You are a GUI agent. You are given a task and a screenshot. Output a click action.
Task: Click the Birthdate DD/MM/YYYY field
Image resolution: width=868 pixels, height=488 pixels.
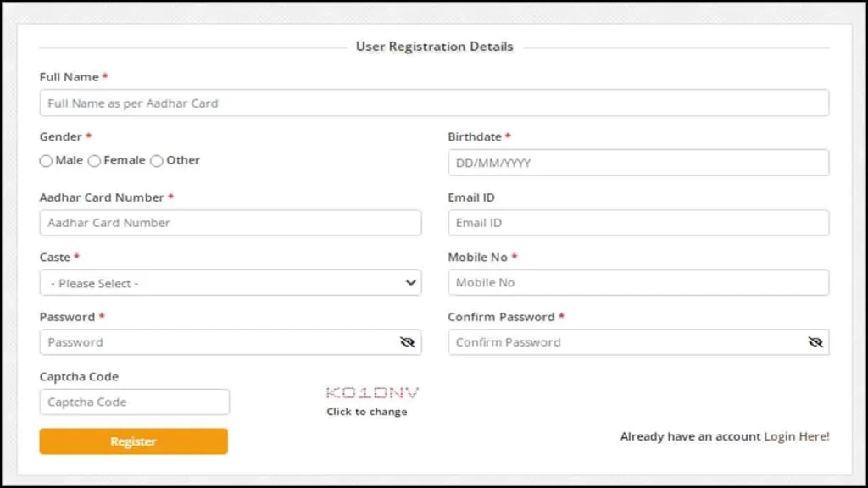[x=637, y=162]
